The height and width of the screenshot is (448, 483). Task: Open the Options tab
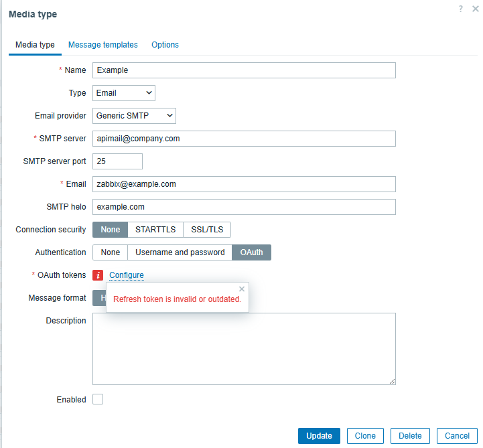tap(165, 45)
